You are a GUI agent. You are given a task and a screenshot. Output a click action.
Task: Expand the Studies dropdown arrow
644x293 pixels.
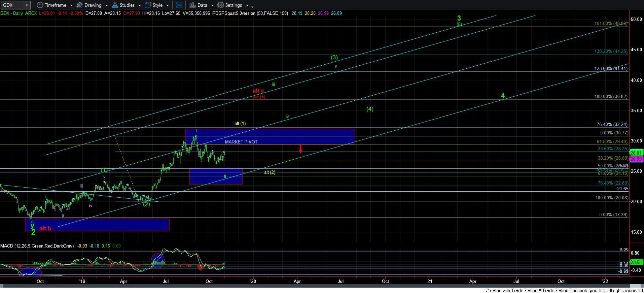click(x=140, y=5)
